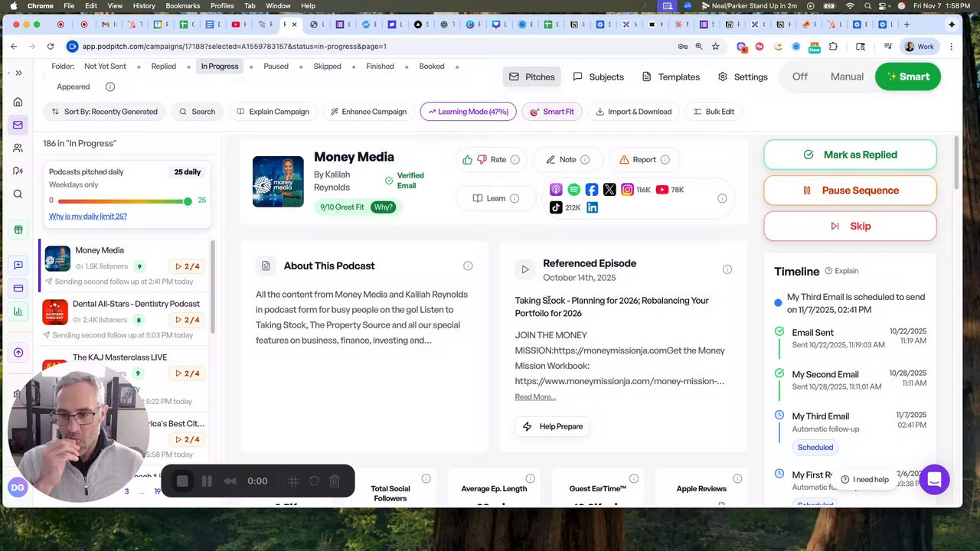Image resolution: width=980 pixels, height=551 pixels.
Task: Select the Booked folder
Action: point(432,67)
